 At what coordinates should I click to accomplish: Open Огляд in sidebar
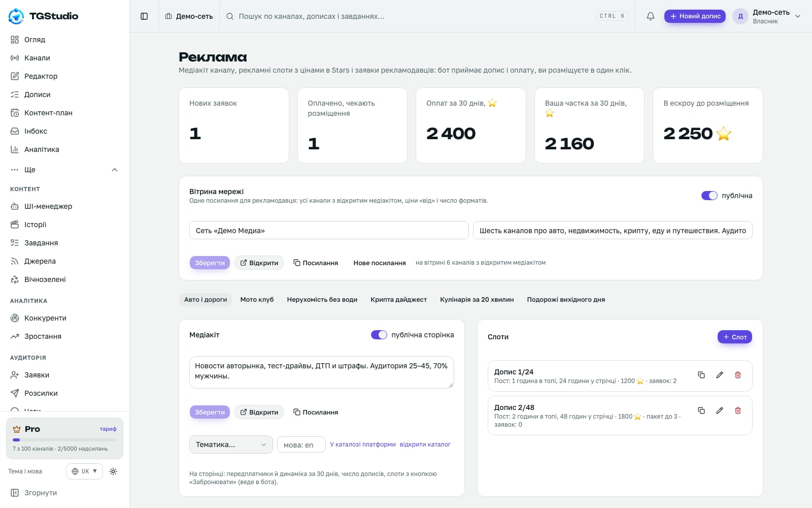(x=65, y=40)
